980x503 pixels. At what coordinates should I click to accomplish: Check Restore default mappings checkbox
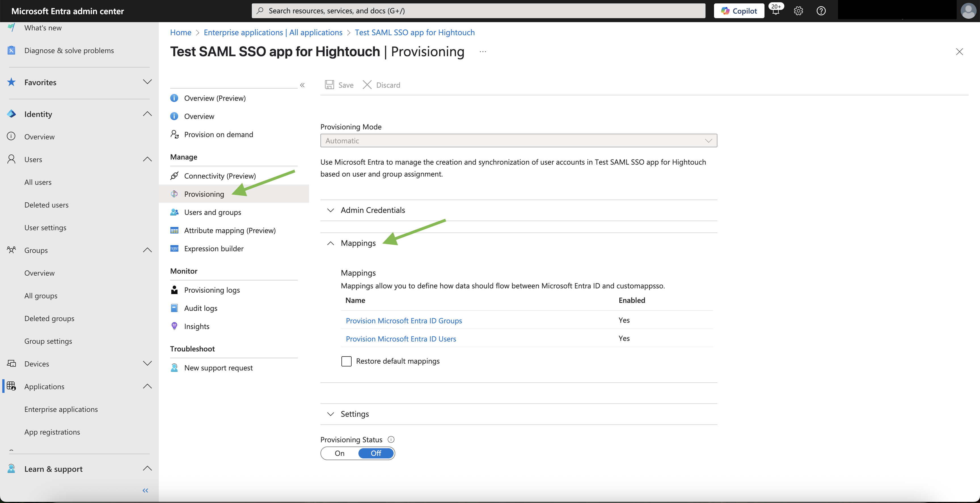(346, 361)
